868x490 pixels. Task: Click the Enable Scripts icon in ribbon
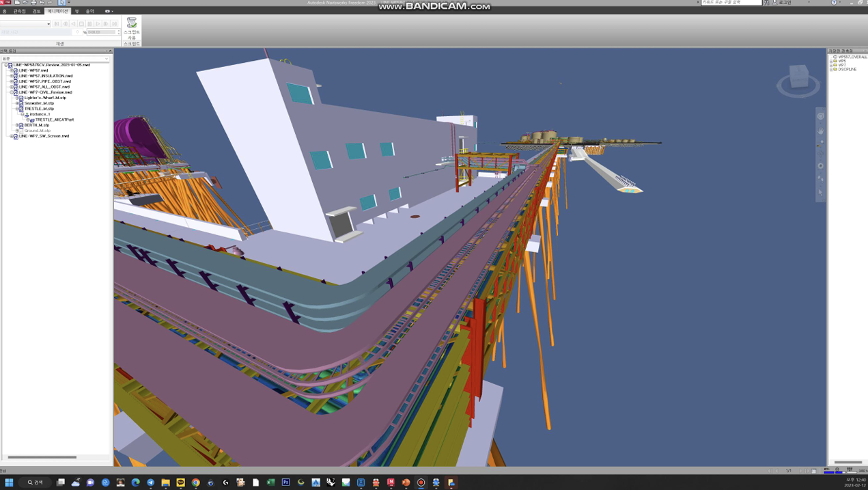click(x=131, y=23)
